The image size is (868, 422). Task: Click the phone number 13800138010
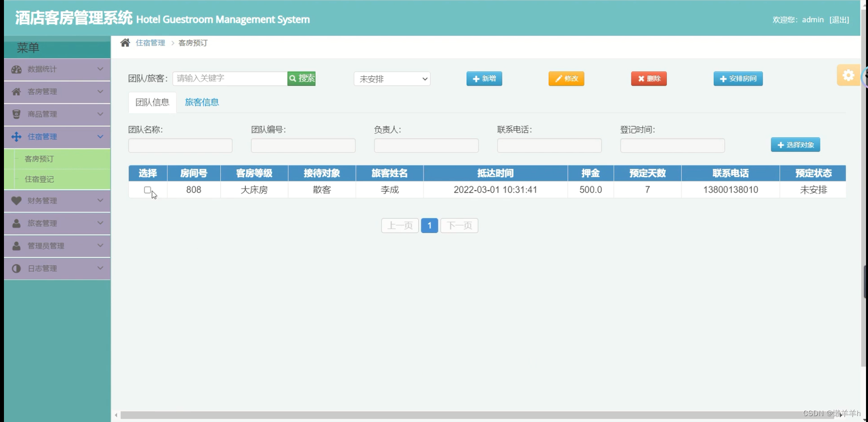730,190
